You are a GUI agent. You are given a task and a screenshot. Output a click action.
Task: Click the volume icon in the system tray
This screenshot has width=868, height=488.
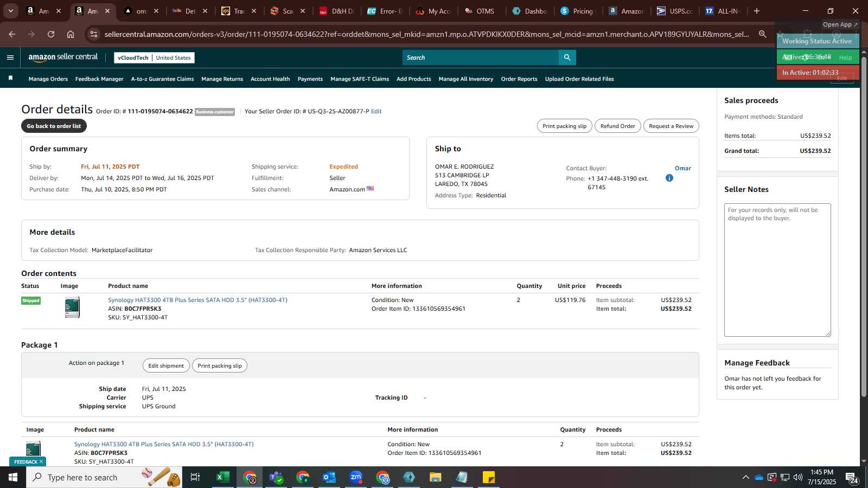pyautogui.click(x=798, y=477)
